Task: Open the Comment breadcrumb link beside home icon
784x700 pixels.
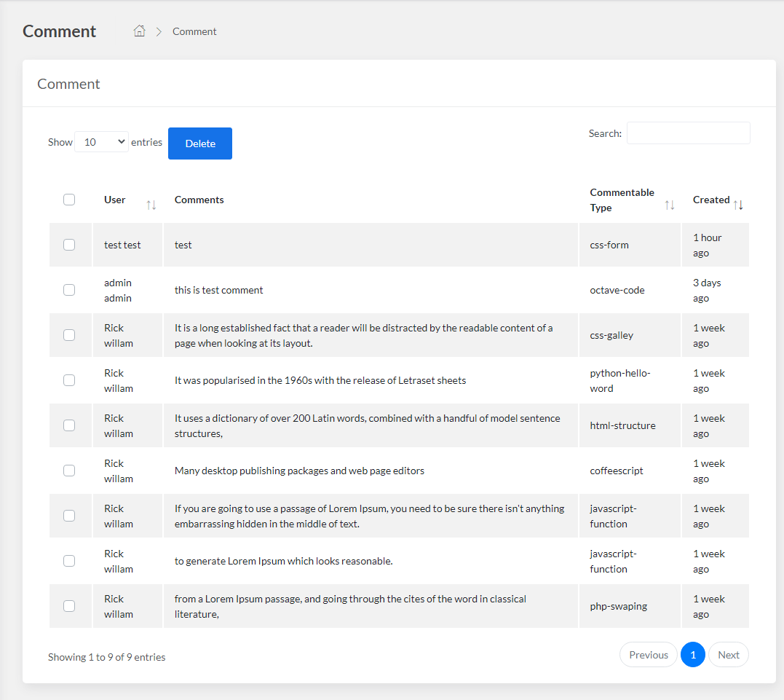Action: 194,31
